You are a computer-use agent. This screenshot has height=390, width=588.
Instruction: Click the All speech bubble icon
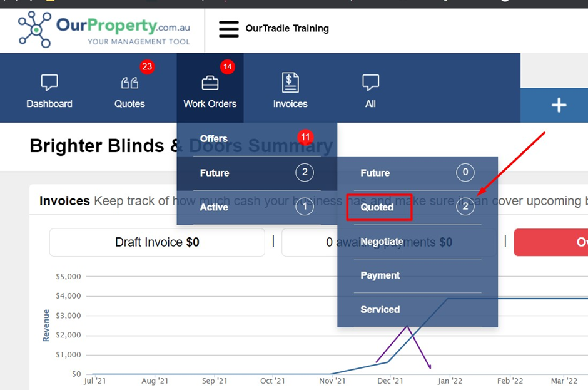pyautogui.click(x=370, y=82)
